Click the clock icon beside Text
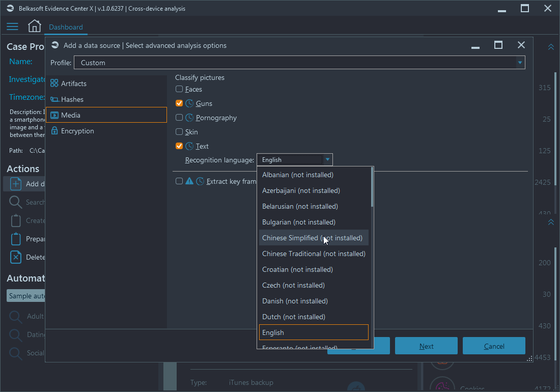This screenshot has width=560, height=392. (189, 146)
